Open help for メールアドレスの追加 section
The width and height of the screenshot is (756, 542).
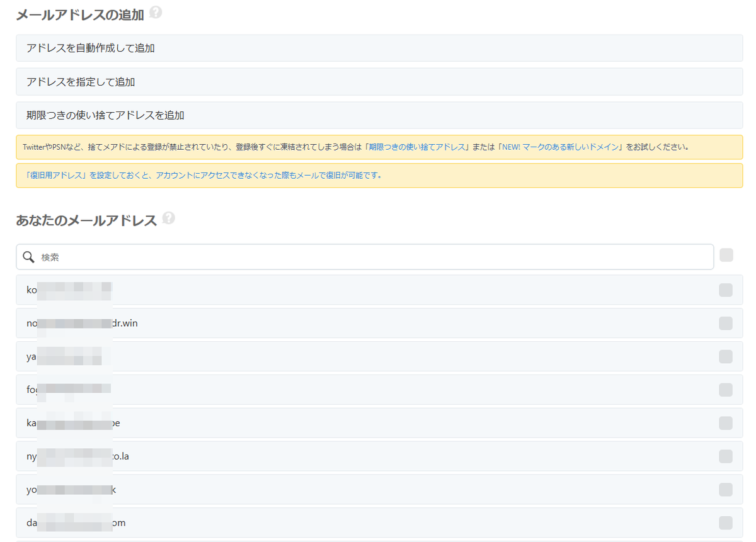(156, 12)
